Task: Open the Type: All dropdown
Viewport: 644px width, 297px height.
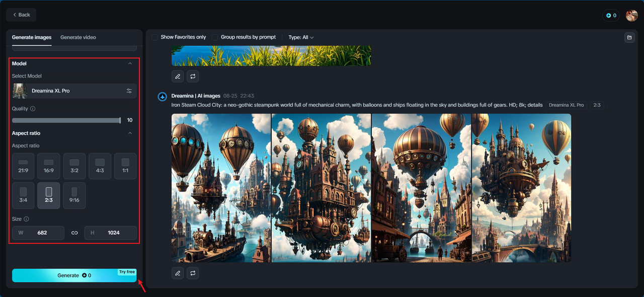Action: 301,37
